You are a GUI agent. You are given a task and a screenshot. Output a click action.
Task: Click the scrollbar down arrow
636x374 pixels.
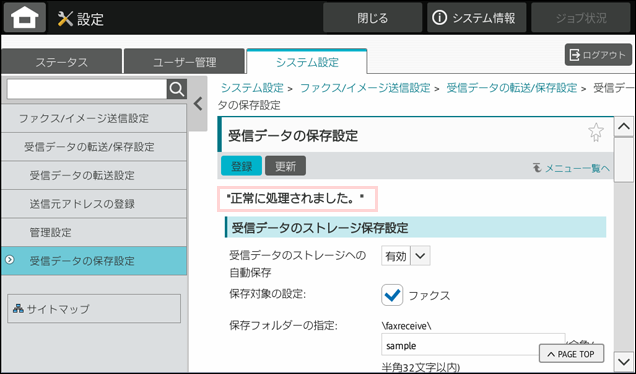point(623,361)
